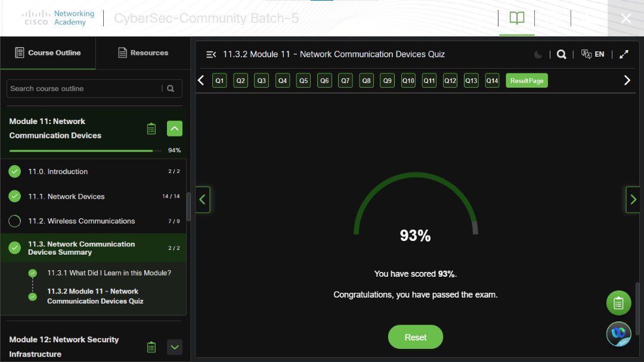Click the search icon in course outline box
This screenshot has height=362, width=644.
(x=171, y=88)
